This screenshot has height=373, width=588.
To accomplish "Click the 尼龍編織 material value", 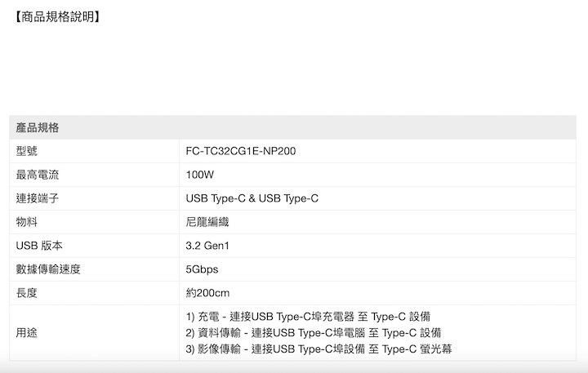I will click(207, 222).
